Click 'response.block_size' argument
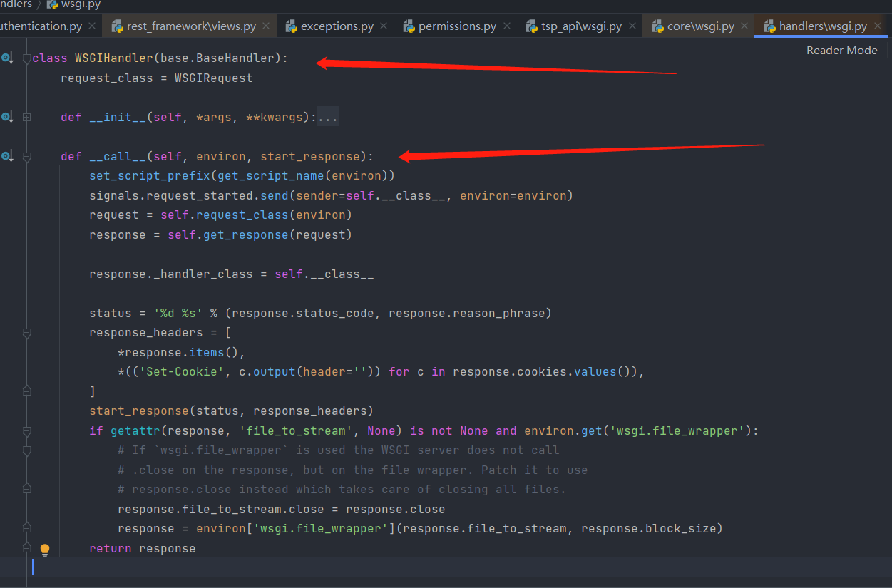 649,529
